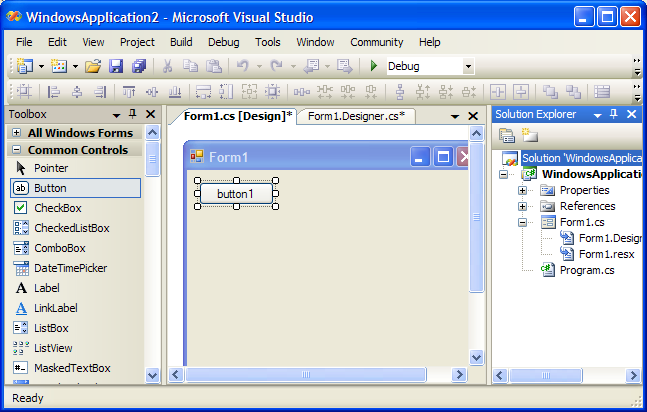Click the Align Centers layout icon

(77, 92)
